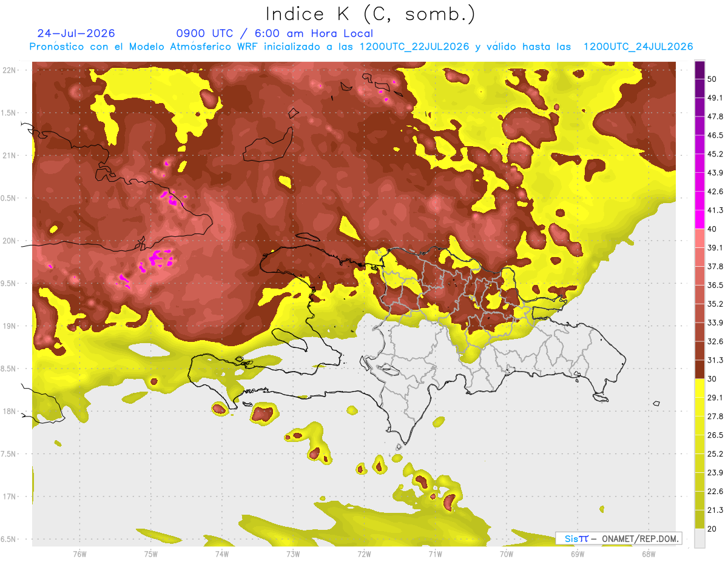This screenshot has width=728, height=562.
Task: Click the colorbar value "37.8"
Action: coord(715,266)
